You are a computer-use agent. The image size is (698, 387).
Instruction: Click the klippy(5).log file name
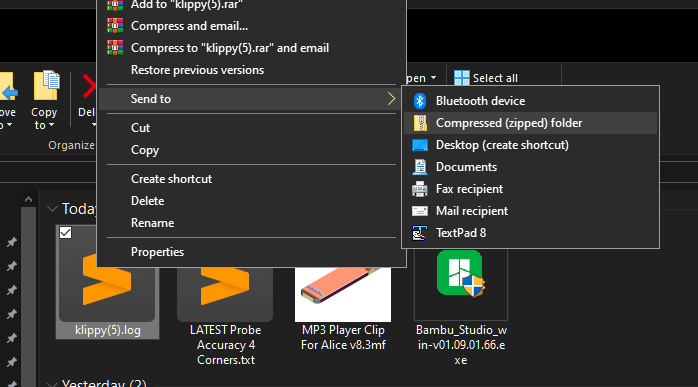[108, 330]
